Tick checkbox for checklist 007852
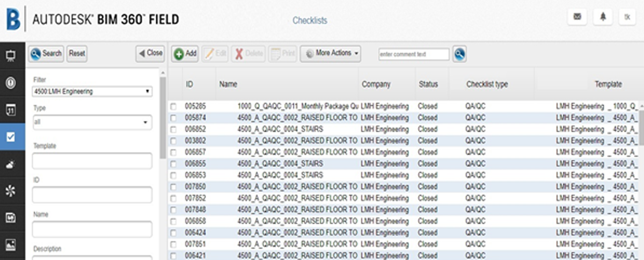Image resolution: width=644 pixels, height=260 pixels. pos(173,198)
